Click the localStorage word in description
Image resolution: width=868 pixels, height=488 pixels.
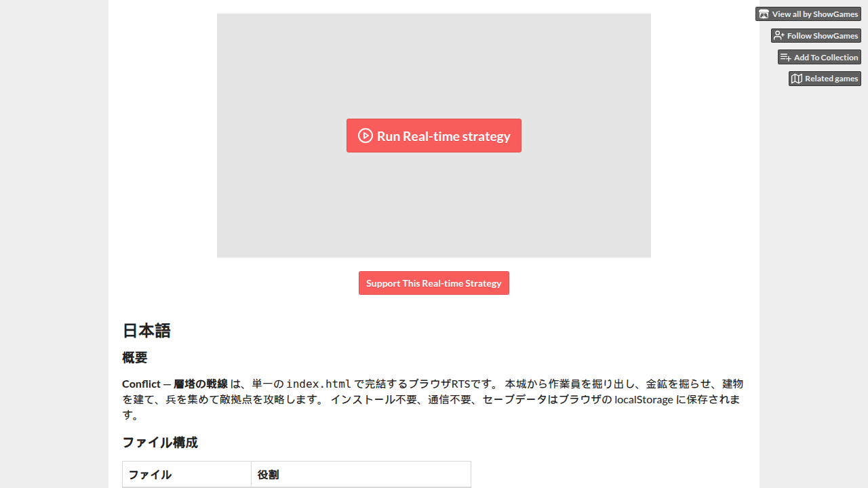644,399
